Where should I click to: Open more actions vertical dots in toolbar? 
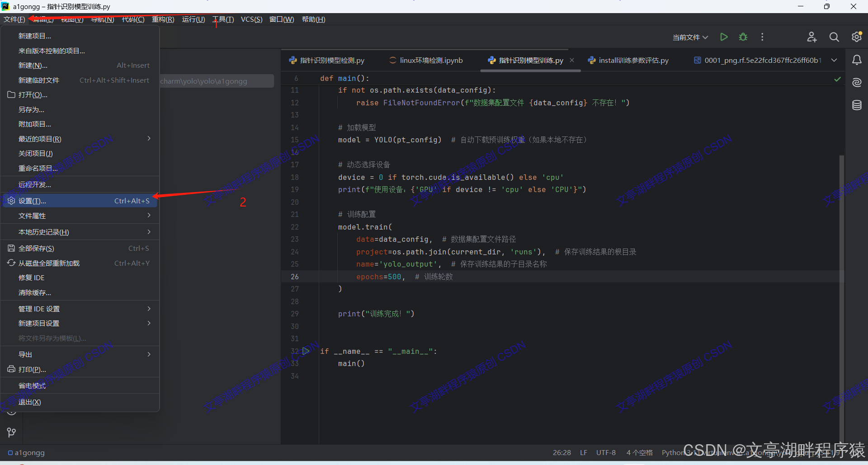coord(762,37)
